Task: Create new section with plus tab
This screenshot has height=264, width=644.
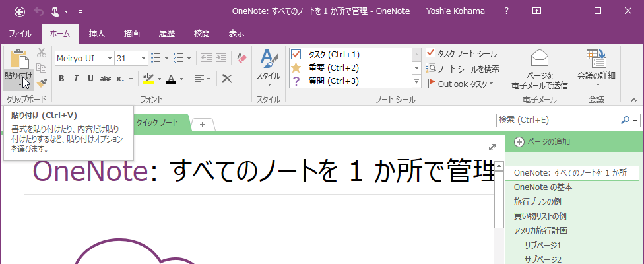Action: click(203, 124)
